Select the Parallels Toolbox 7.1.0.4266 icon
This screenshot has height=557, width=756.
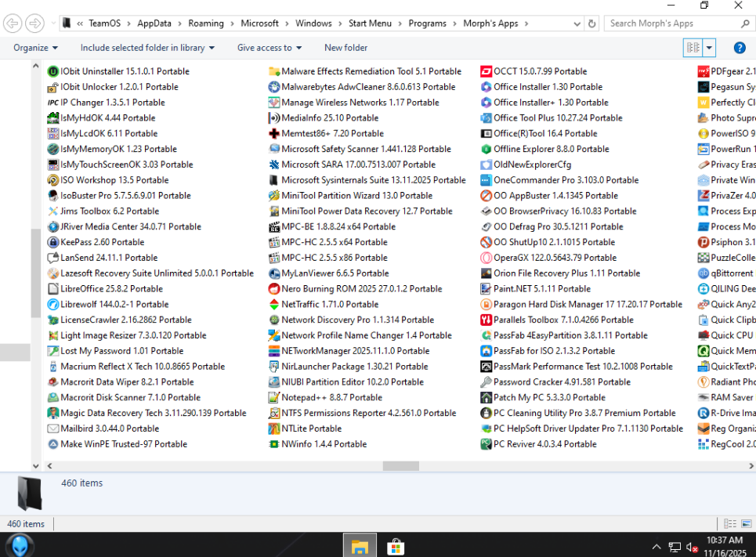coord(486,320)
